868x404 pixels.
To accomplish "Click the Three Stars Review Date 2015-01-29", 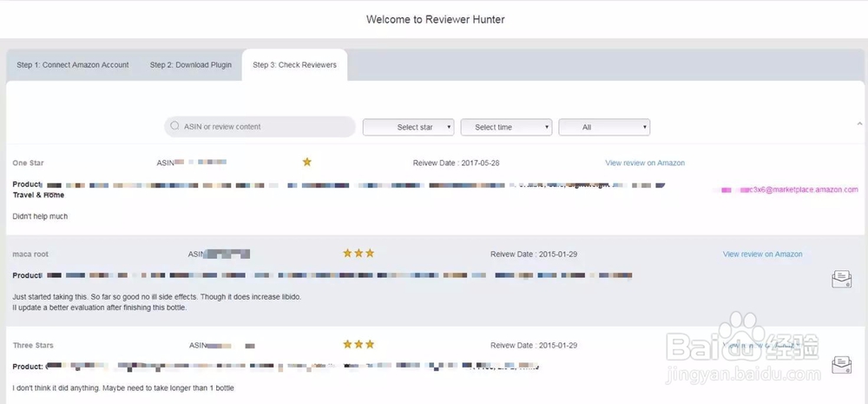I will coord(534,345).
